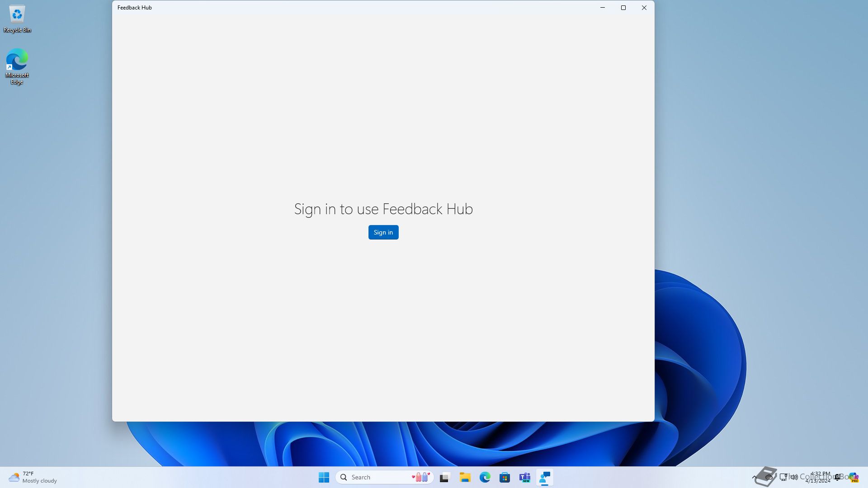Select the 'Sign in to use Feedback Hub' heading
Image resolution: width=868 pixels, height=488 pixels.
[x=383, y=209]
